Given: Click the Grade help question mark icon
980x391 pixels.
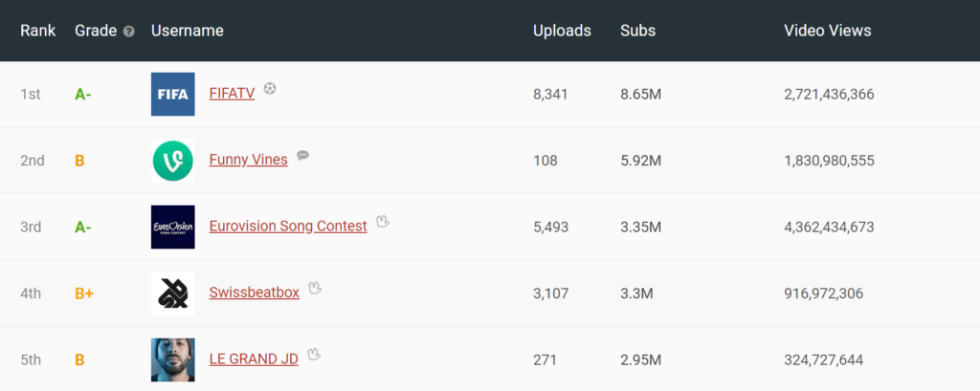Looking at the screenshot, I should 128,32.
